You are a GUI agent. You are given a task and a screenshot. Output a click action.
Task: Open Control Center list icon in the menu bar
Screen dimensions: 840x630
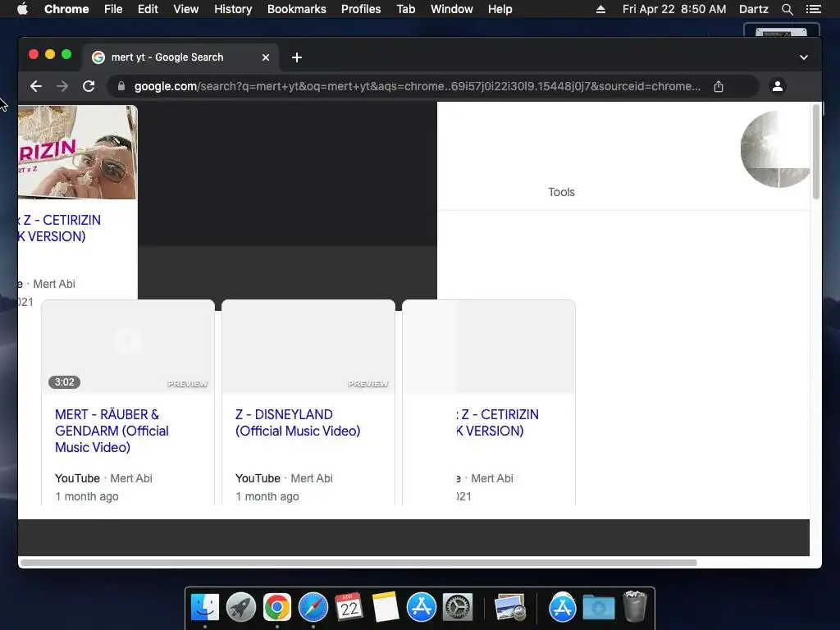click(813, 9)
